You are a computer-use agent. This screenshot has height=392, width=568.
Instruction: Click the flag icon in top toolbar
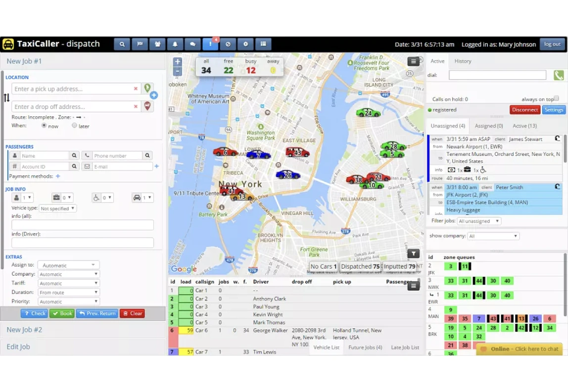(140, 44)
